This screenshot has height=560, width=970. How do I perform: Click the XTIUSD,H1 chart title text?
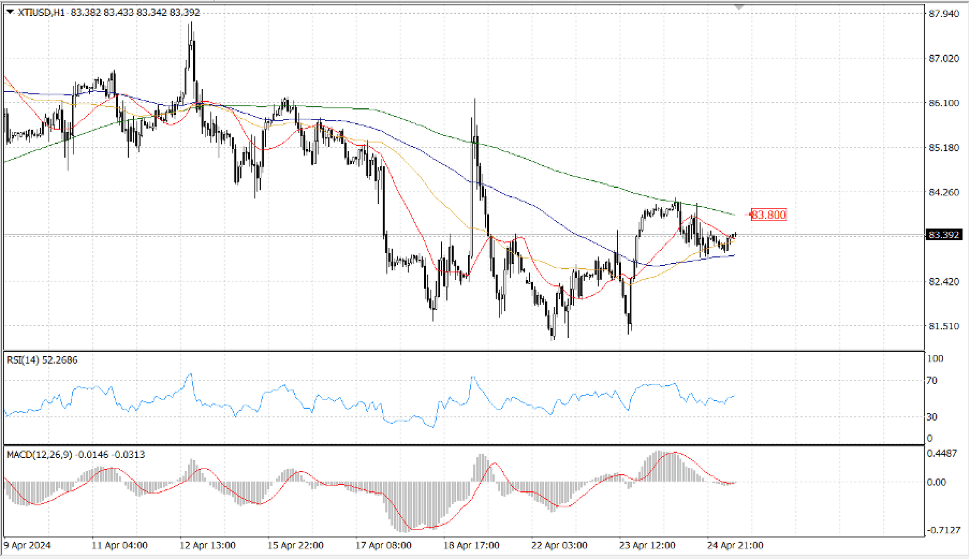pos(41,13)
